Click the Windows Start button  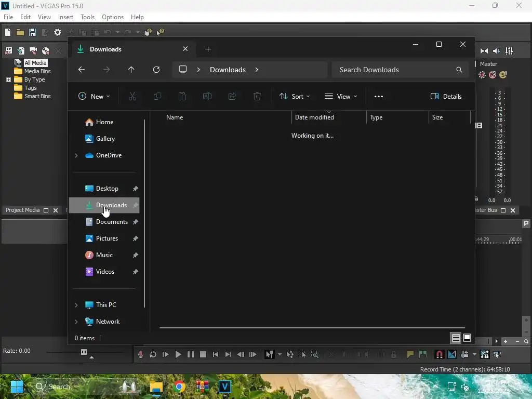click(x=17, y=387)
